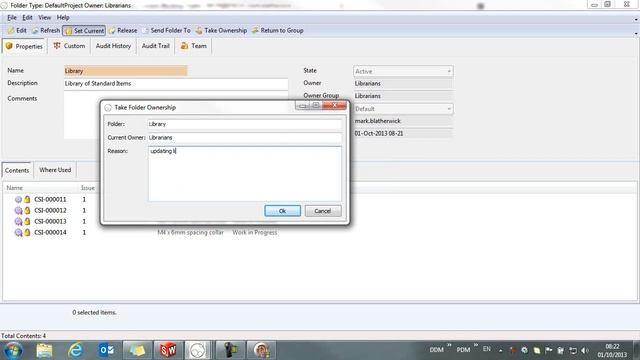Click the lock icon of CSI-000011
The width and height of the screenshot is (640, 360).
[27, 199]
